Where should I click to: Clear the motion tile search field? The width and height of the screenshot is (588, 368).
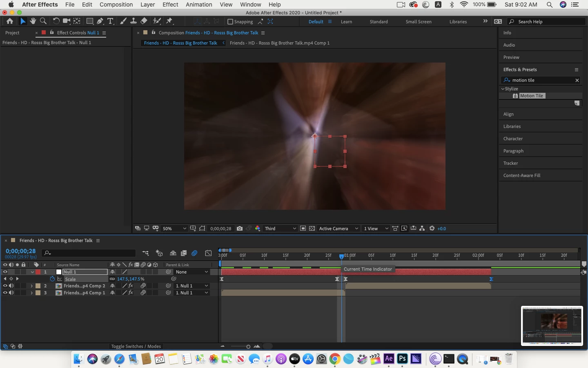click(577, 80)
